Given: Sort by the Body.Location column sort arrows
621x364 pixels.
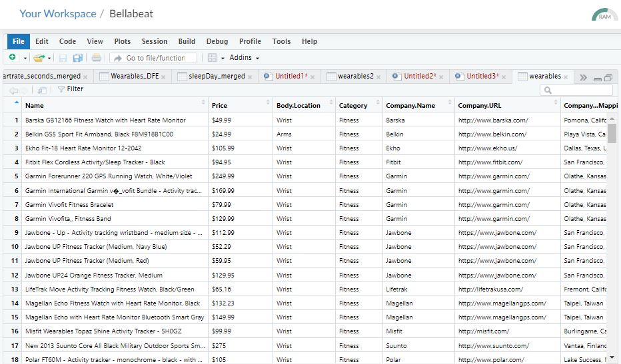Looking at the screenshot, I should point(330,102).
